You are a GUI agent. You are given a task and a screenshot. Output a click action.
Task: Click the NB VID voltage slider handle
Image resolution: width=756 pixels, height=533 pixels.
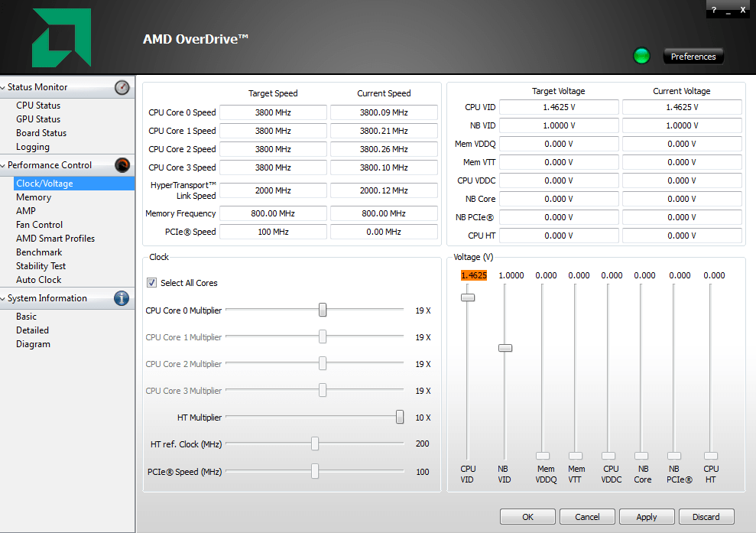[505, 348]
